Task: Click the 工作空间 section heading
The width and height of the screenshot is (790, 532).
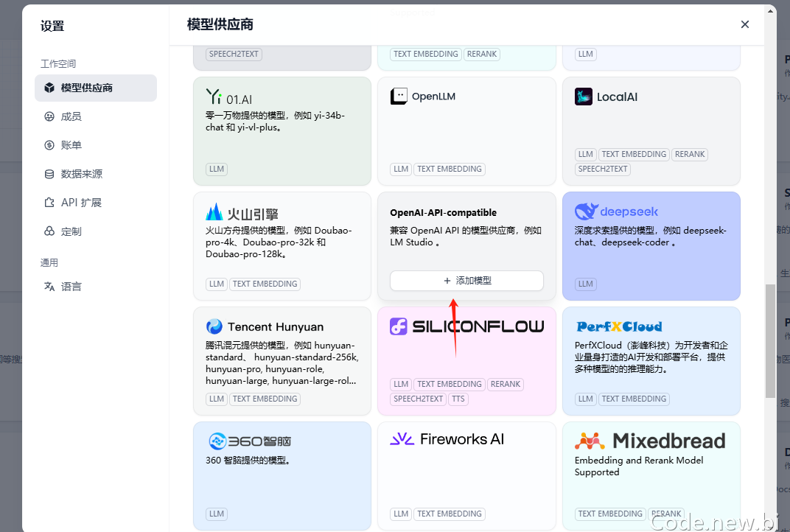Action: pyautogui.click(x=58, y=64)
